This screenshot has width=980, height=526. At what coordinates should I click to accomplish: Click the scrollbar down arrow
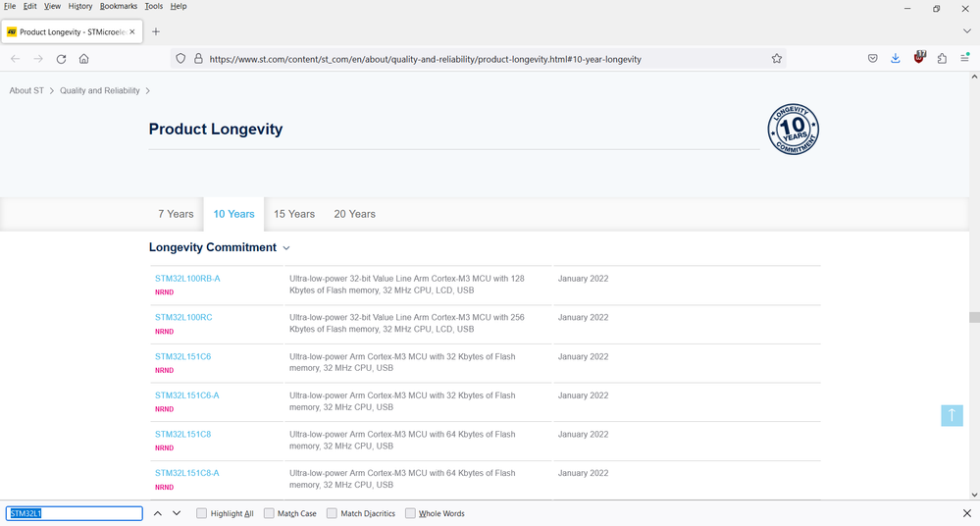coord(974,495)
